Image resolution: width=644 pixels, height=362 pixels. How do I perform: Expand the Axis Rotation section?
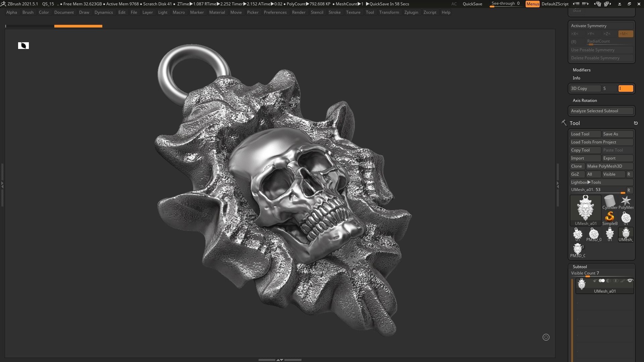click(x=585, y=101)
